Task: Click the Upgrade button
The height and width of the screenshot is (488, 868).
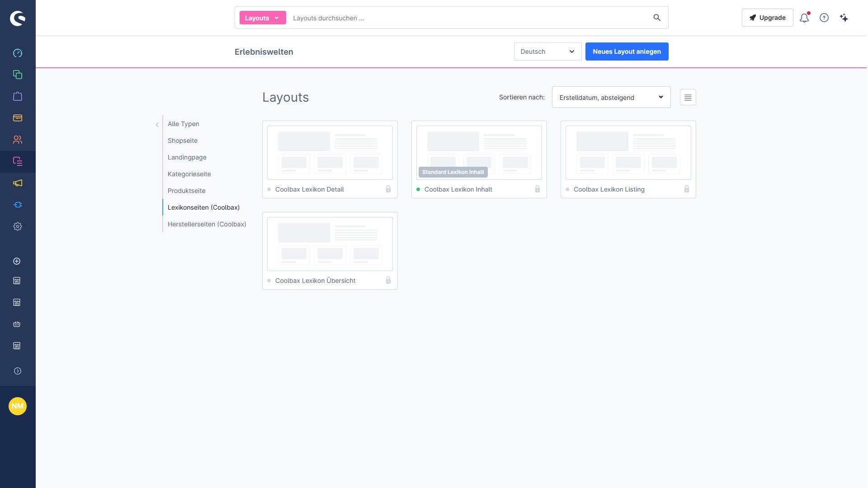Action: (x=768, y=18)
